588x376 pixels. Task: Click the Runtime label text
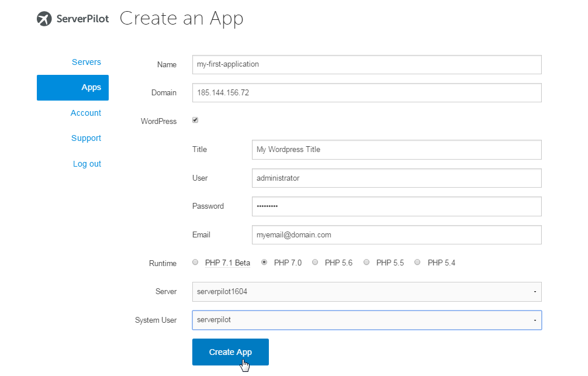click(x=162, y=263)
